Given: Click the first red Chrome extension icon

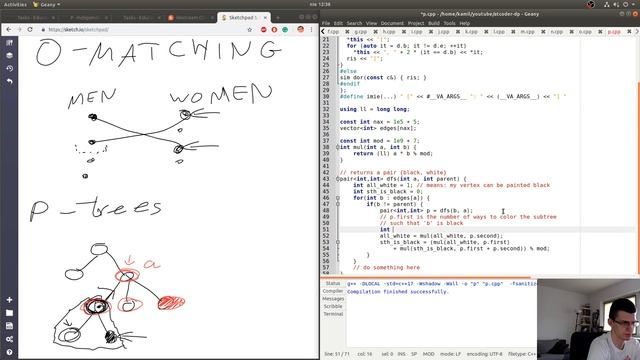Looking at the screenshot, I should 264,29.
